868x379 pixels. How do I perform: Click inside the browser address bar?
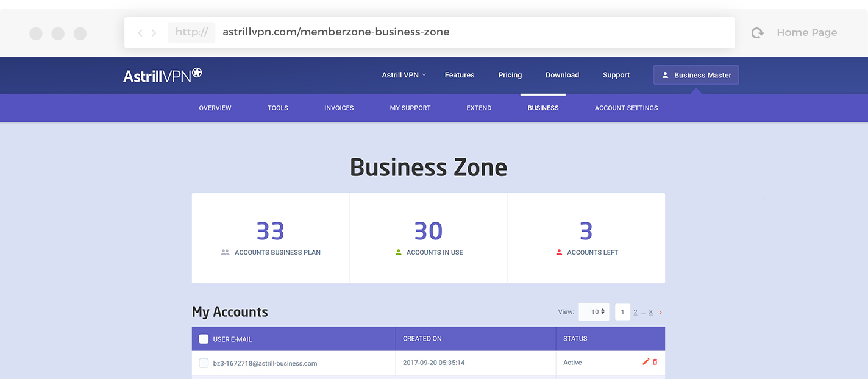coord(335,32)
